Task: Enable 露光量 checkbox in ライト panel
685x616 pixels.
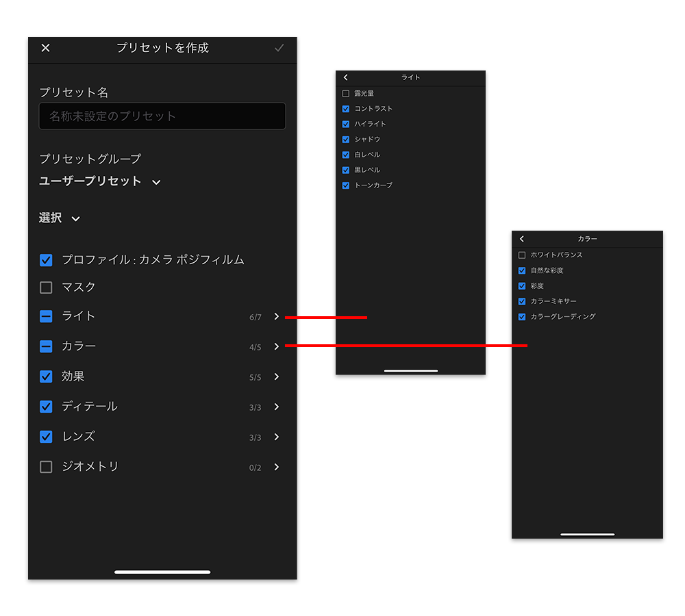Action: [x=345, y=93]
